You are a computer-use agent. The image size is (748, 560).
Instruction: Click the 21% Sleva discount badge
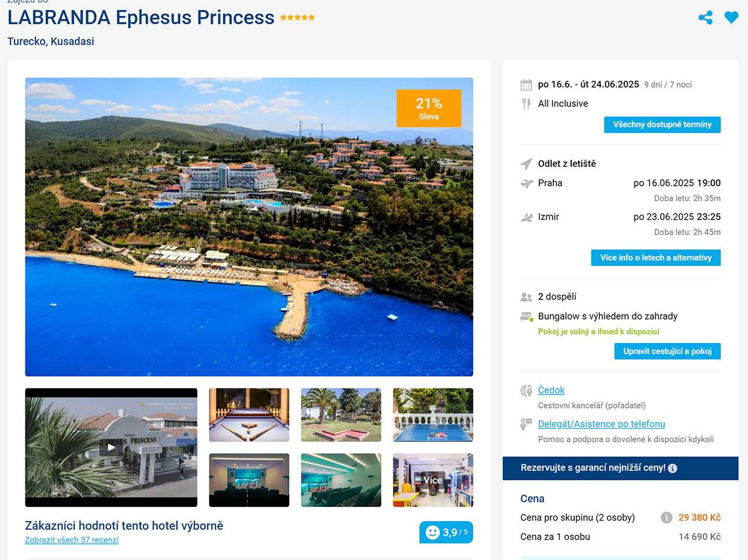(x=429, y=108)
